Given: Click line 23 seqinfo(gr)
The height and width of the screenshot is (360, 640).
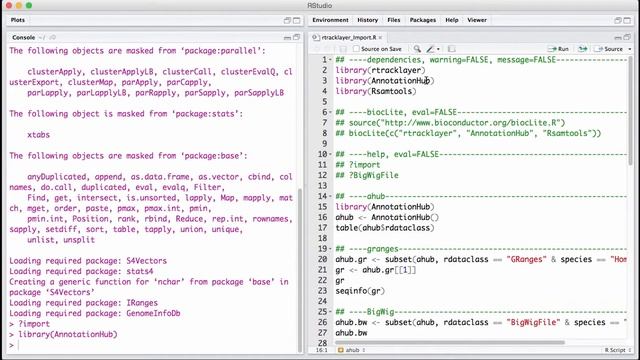Looking at the screenshot, I should pos(360,291).
